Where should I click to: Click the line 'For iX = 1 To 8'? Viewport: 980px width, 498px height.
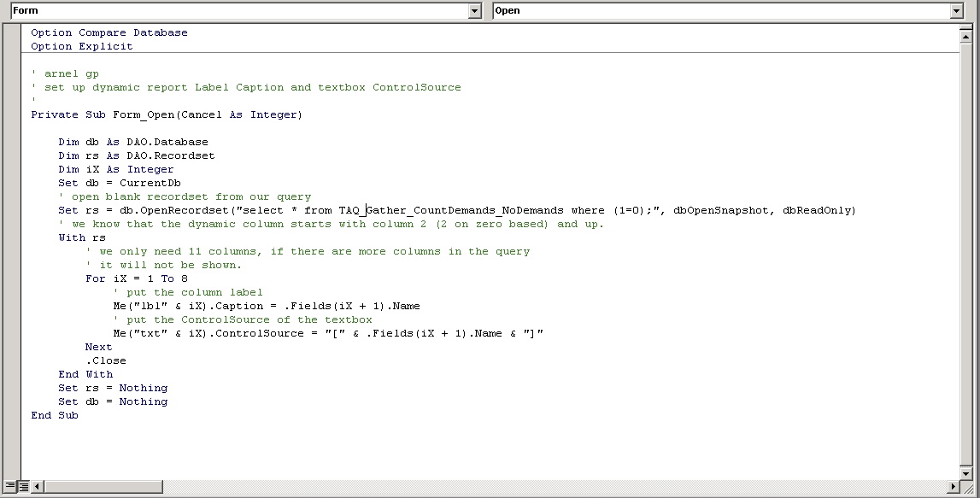tap(136, 278)
